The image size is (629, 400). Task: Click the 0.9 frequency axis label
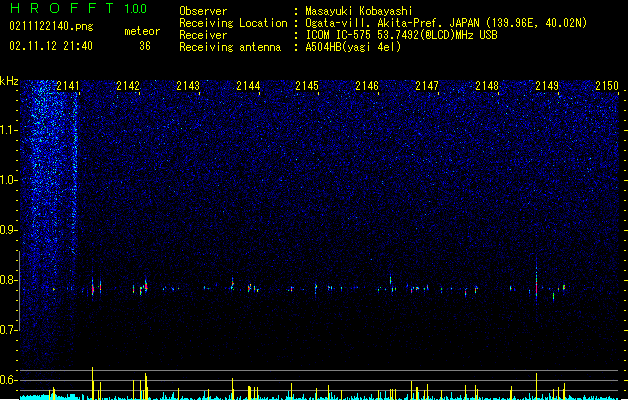tap(9, 230)
